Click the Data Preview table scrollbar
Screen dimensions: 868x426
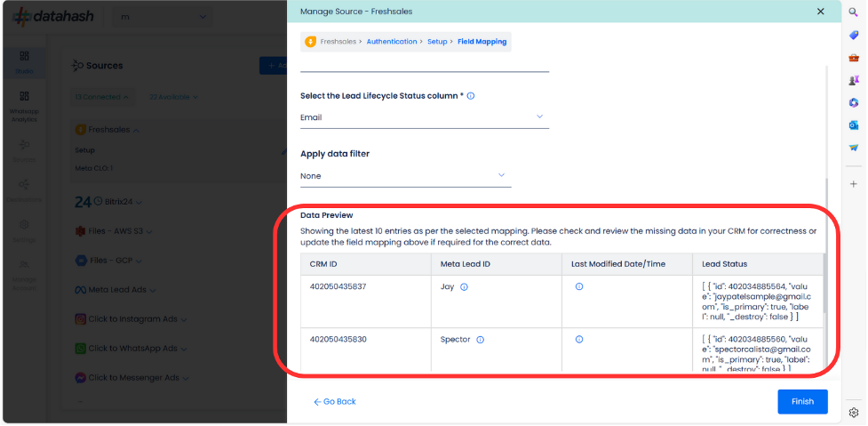(824, 283)
